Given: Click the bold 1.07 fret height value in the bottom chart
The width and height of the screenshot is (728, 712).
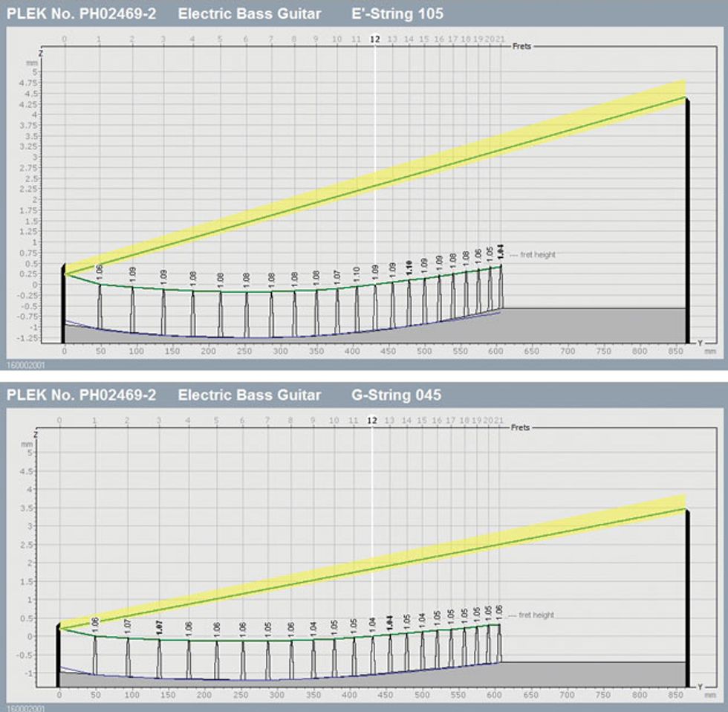Looking at the screenshot, I should pyautogui.click(x=159, y=626).
